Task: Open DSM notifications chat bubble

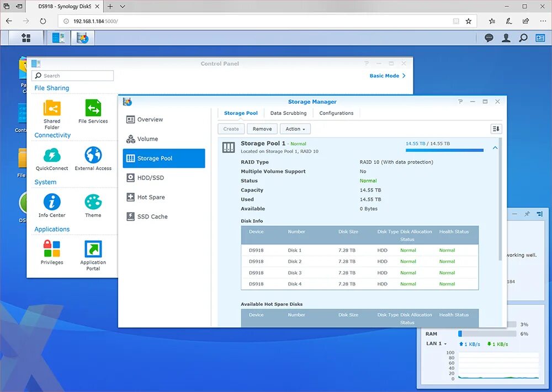Action: 489,38
